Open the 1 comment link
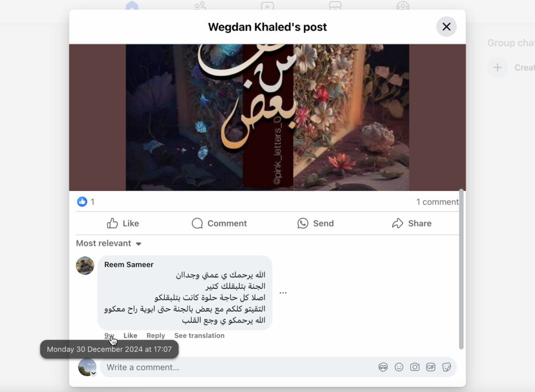 pyautogui.click(x=437, y=202)
